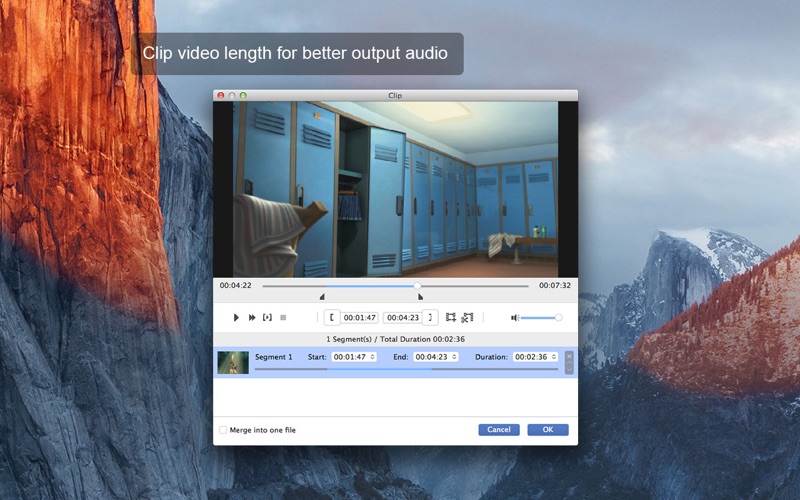Click the Segment 1 End time stepper
The width and height of the screenshot is (800, 500).
point(454,357)
